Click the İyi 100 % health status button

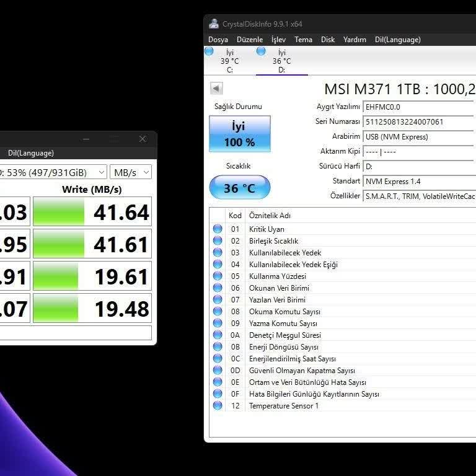[x=239, y=134]
